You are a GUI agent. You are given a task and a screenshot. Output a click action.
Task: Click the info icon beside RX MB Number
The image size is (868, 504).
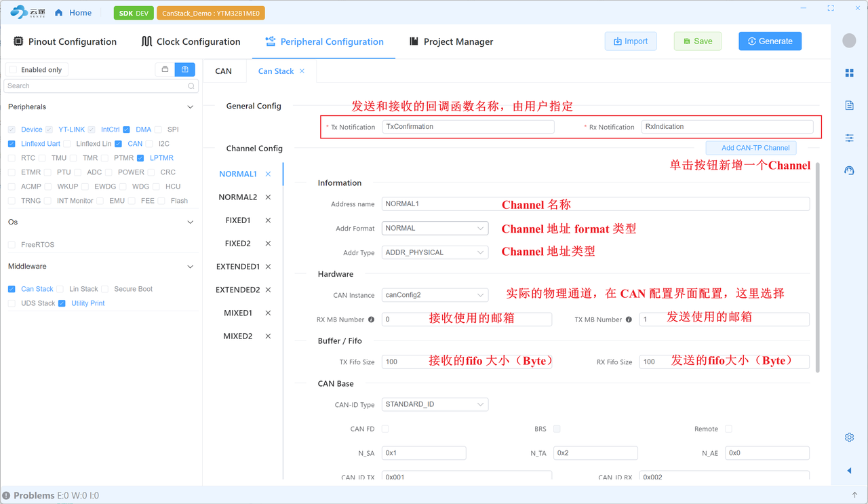[371, 319]
